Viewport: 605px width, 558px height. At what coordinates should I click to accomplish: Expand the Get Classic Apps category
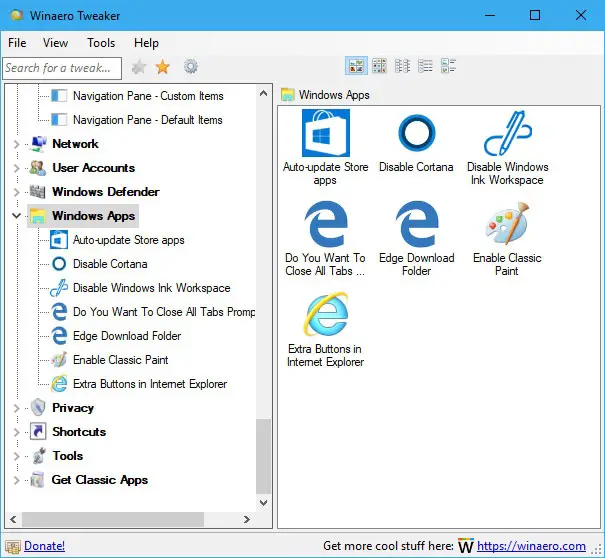pos(16,480)
